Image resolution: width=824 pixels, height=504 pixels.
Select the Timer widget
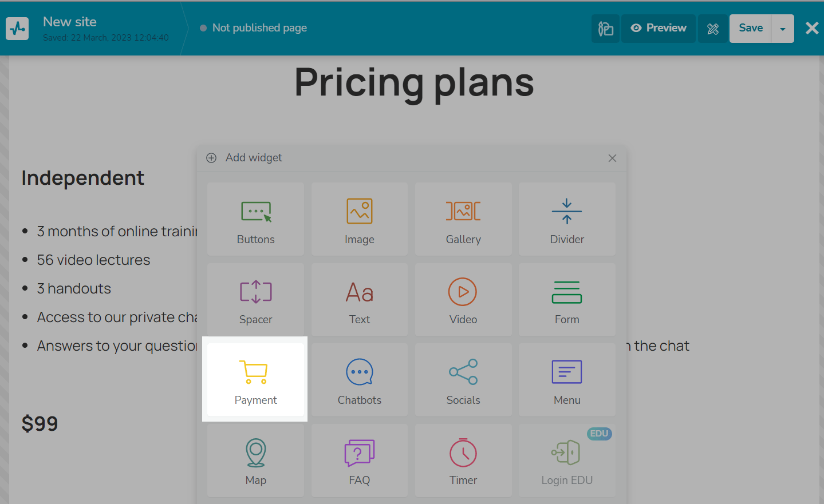coord(463,461)
